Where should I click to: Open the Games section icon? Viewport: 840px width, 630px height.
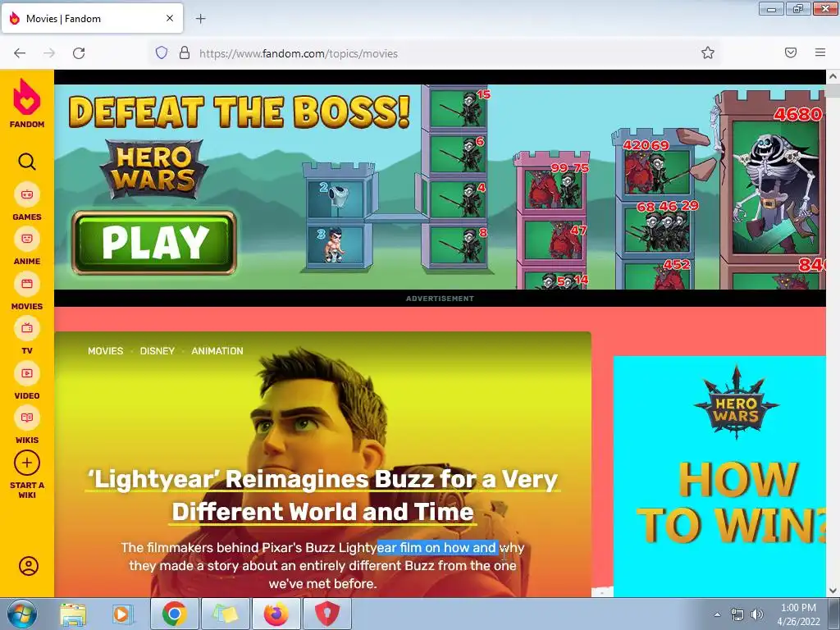[27, 194]
